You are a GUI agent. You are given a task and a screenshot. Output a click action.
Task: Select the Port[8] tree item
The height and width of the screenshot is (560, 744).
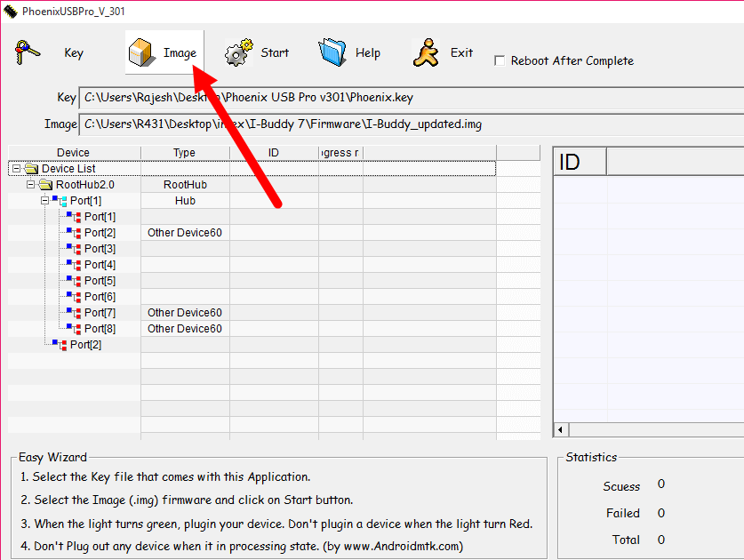click(x=100, y=329)
